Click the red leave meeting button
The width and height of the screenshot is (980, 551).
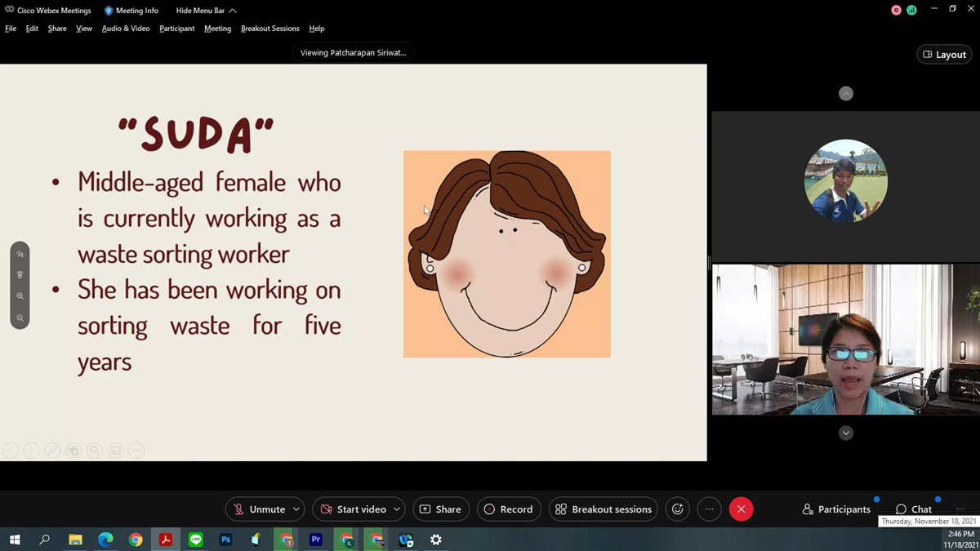tap(741, 509)
